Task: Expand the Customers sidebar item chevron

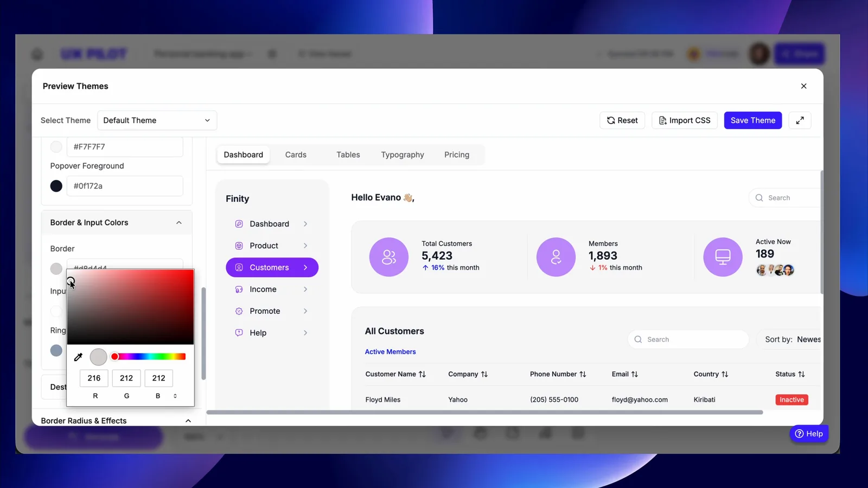Action: pyautogui.click(x=305, y=267)
